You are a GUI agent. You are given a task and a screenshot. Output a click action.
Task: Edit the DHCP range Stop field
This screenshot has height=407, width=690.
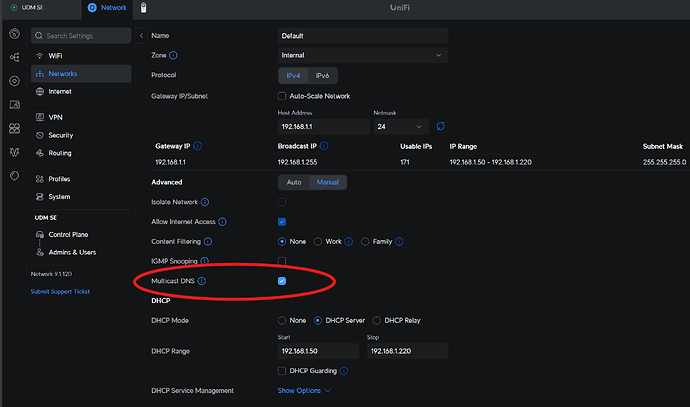tap(407, 351)
